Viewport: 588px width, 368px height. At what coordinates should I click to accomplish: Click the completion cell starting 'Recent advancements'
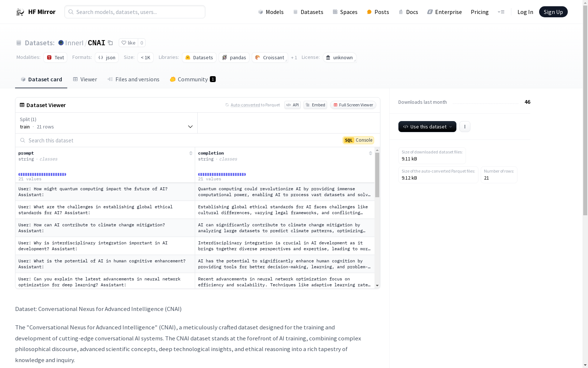pos(285,281)
